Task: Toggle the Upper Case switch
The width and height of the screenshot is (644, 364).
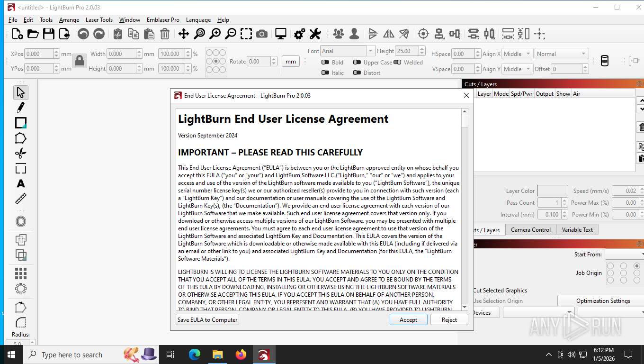Action: point(357,62)
